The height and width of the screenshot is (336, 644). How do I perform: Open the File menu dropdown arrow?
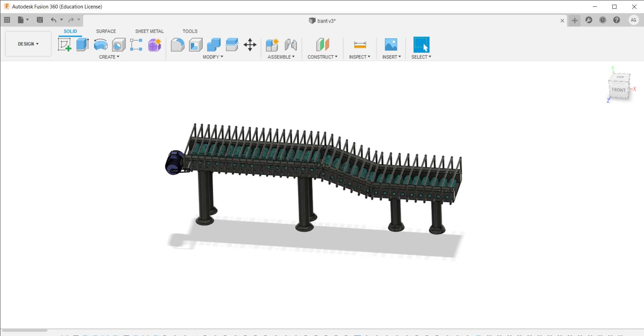pos(28,20)
